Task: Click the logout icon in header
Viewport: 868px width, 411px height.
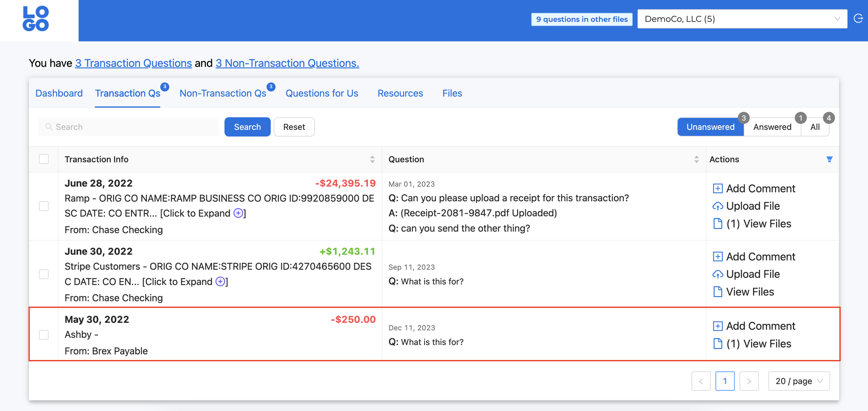Action: pyautogui.click(x=858, y=18)
